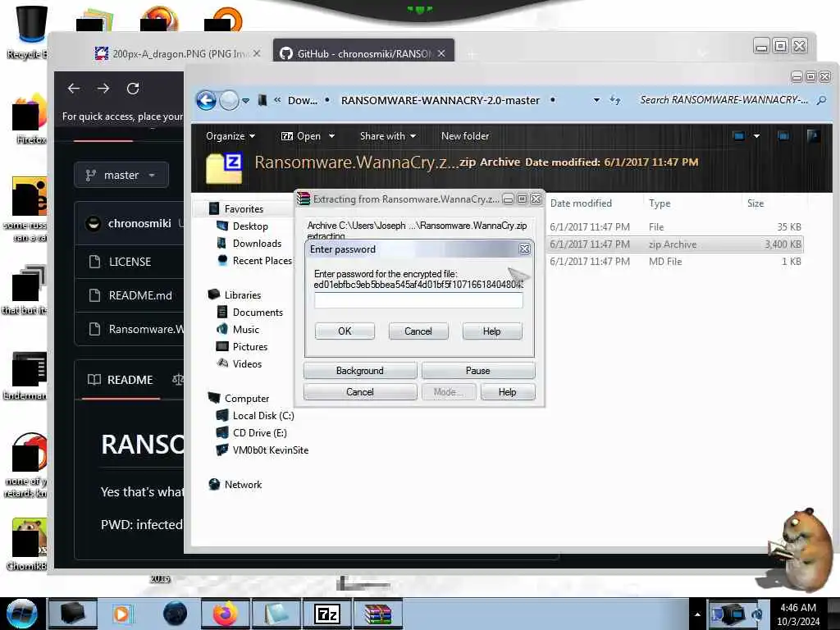Open README.md file on GitHub
The height and width of the screenshot is (630, 840).
[x=140, y=295]
